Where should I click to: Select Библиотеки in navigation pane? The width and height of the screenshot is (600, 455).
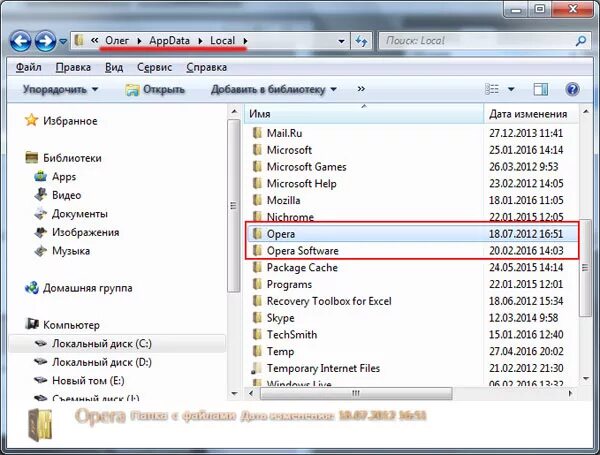point(64,158)
